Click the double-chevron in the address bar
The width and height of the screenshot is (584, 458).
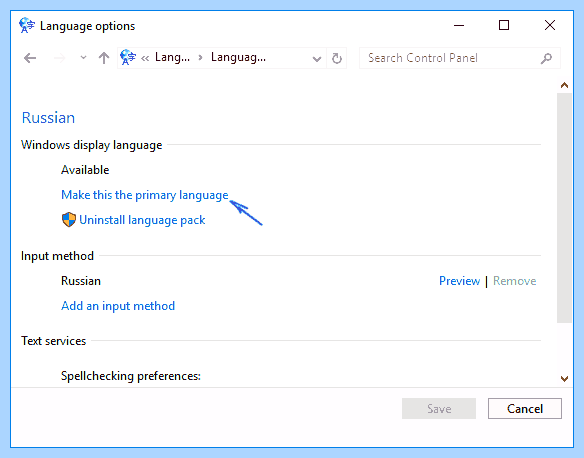pos(145,58)
